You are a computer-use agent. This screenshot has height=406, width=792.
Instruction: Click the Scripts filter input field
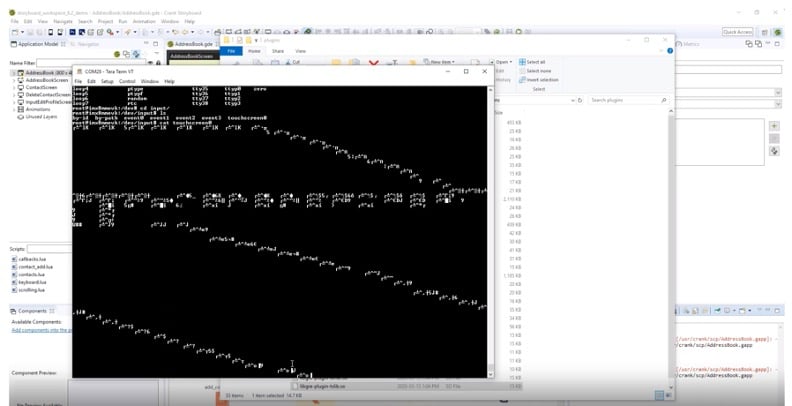50,249
